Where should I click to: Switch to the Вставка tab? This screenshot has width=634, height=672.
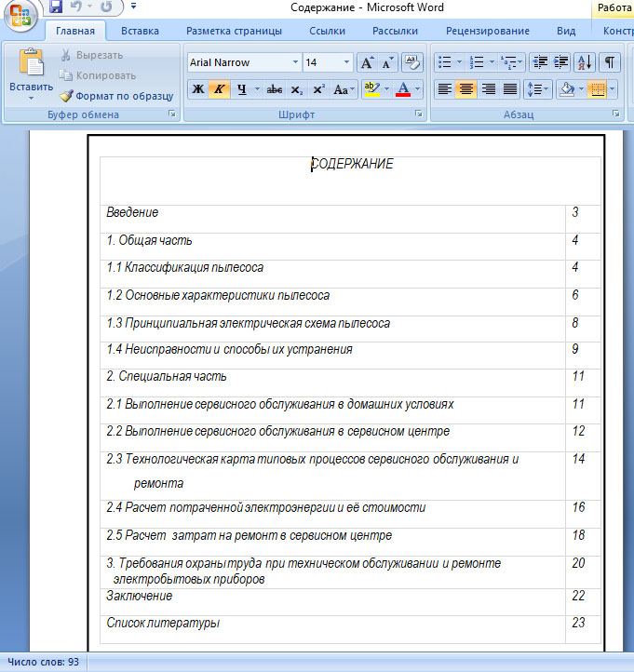point(140,31)
